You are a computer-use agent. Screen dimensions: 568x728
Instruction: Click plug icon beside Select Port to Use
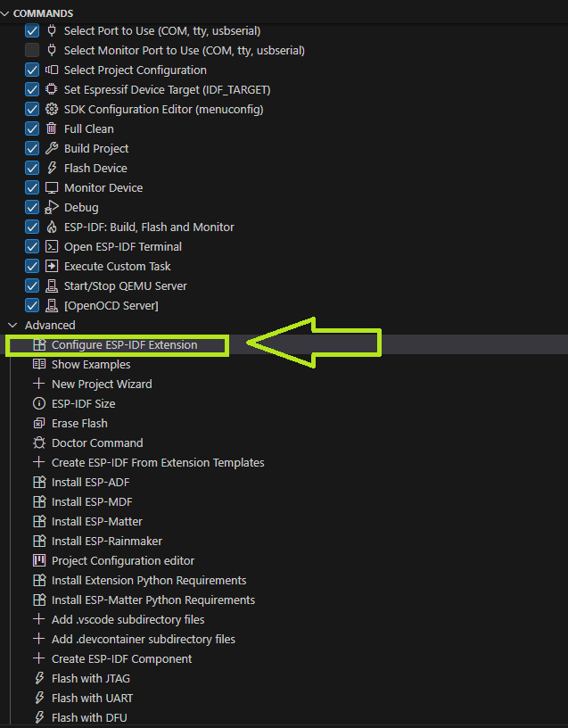[x=52, y=31]
